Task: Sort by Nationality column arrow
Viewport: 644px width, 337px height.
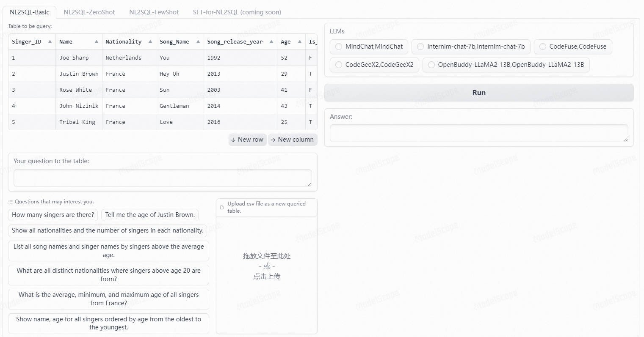Action: pos(150,41)
